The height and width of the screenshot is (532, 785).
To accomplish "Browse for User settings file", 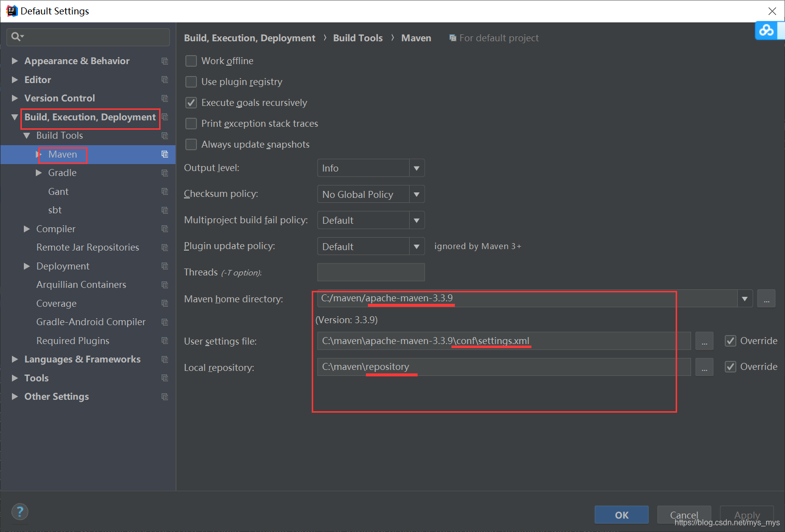I will (704, 341).
